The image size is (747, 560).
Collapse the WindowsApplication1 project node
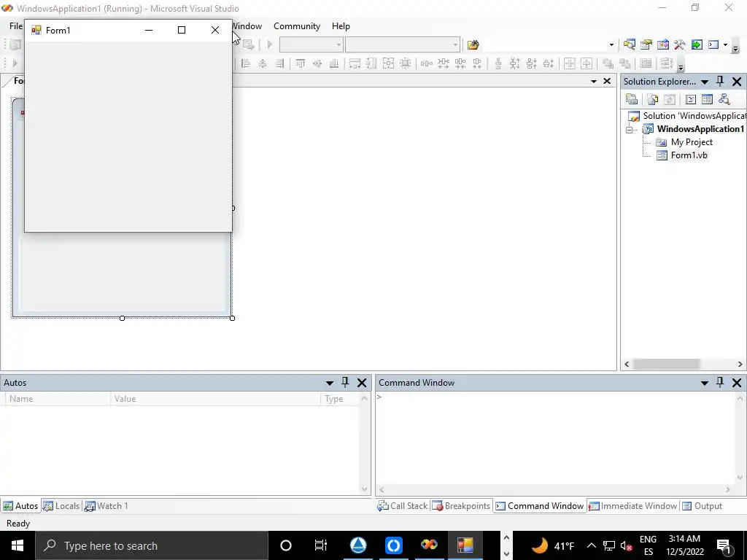point(630,130)
